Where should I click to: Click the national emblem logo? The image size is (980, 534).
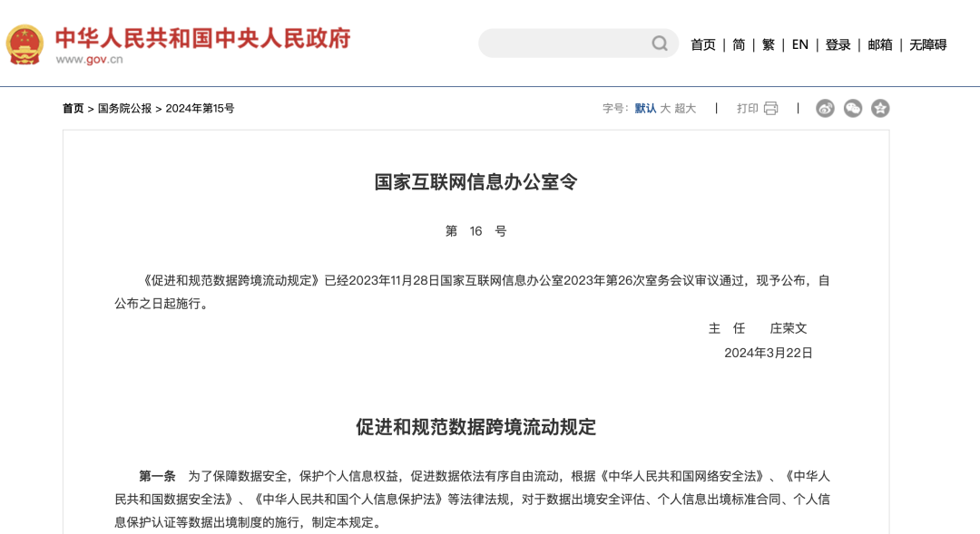[25, 44]
